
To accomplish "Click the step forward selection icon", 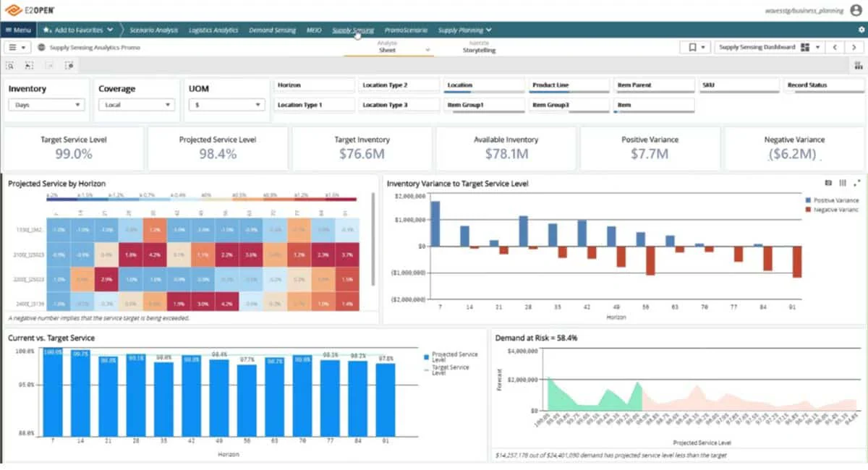I will tap(49, 65).
